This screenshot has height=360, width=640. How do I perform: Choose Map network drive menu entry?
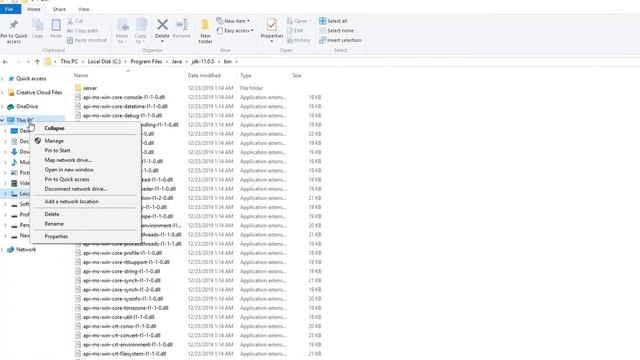coord(68,160)
